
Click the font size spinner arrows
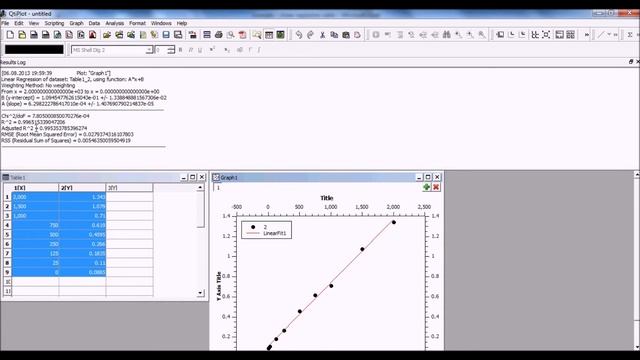point(171,50)
